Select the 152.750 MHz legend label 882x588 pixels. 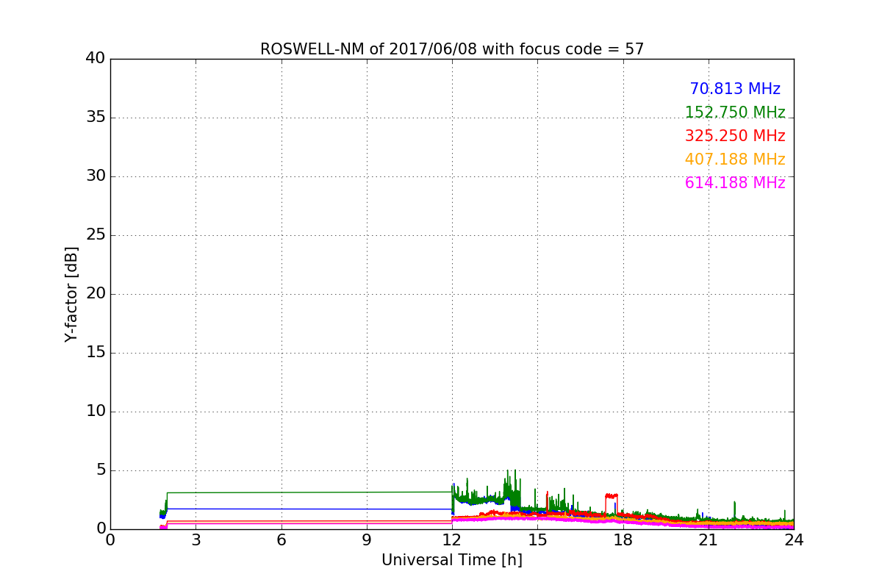pos(735,112)
